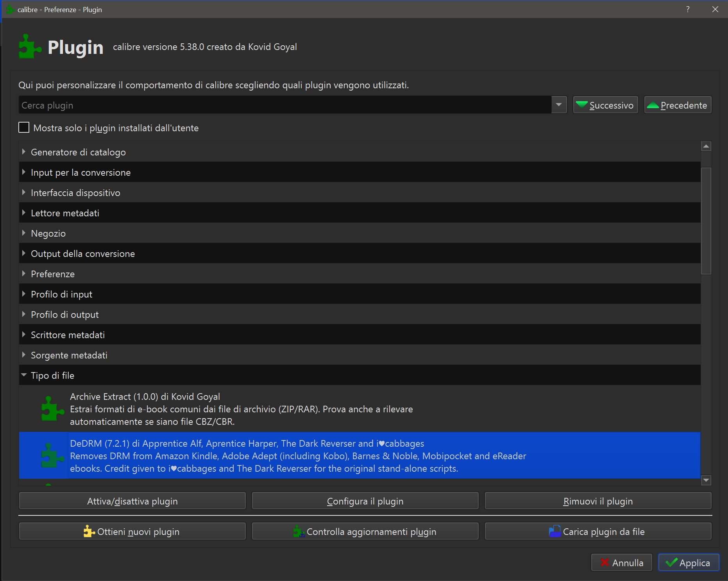Expand the Generatore di catalogo category

(24, 152)
